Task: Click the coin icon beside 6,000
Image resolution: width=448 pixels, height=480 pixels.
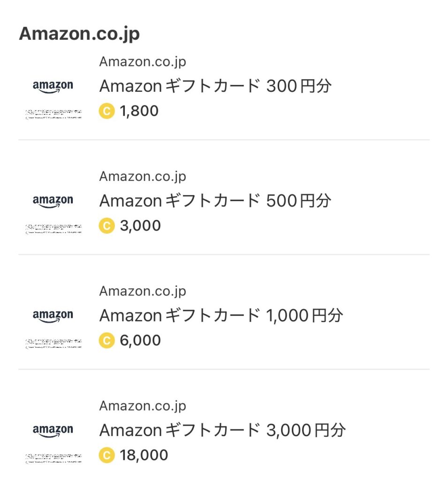Action: [106, 340]
